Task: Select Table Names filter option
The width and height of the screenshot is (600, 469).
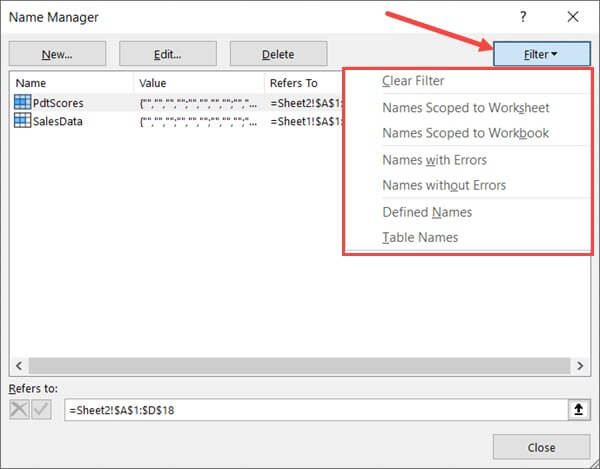Action: pos(420,237)
